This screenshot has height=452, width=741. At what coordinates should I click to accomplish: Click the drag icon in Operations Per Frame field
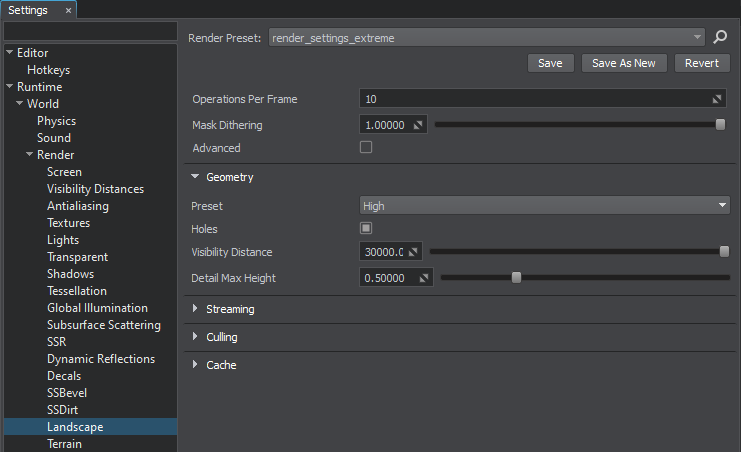pyautogui.click(x=717, y=100)
